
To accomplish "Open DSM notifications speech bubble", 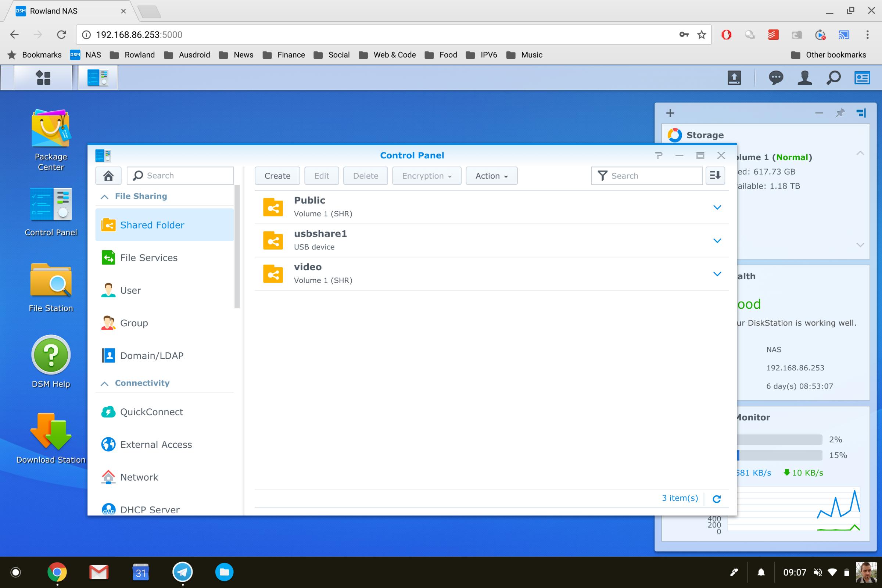I will pyautogui.click(x=775, y=78).
